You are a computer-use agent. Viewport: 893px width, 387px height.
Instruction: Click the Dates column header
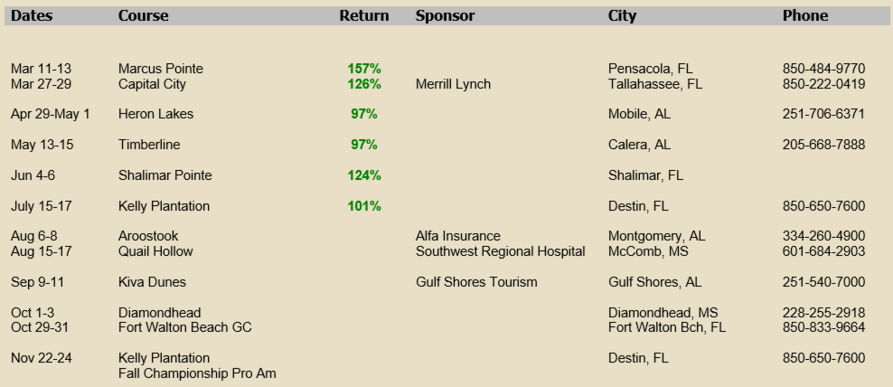pyautogui.click(x=31, y=16)
